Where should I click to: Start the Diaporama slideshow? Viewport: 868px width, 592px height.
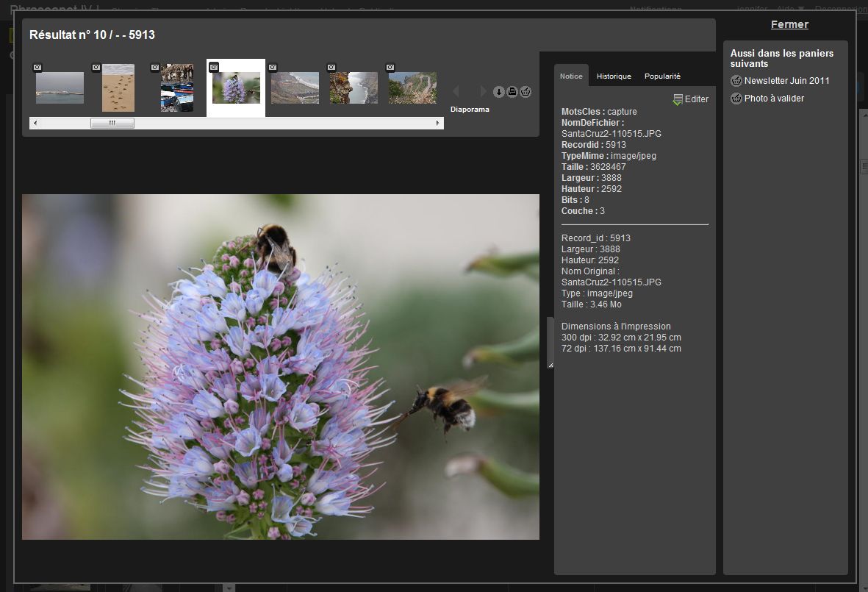click(470, 110)
